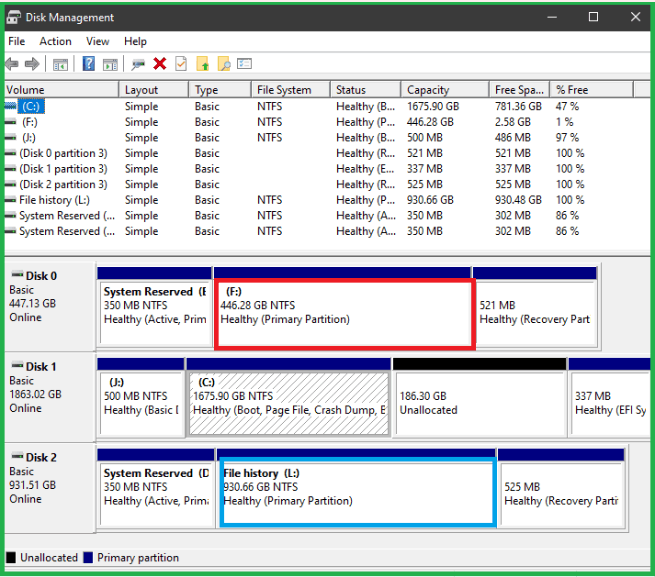The width and height of the screenshot is (655, 577).
Task: Select the (Disk 0 partition 3) list entry
Action: [x=63, y=153]
